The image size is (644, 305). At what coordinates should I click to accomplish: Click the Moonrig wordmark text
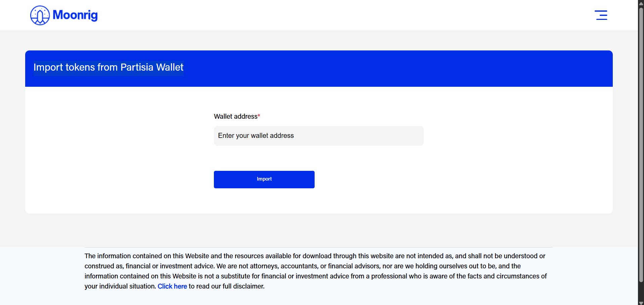click(75, 15)
